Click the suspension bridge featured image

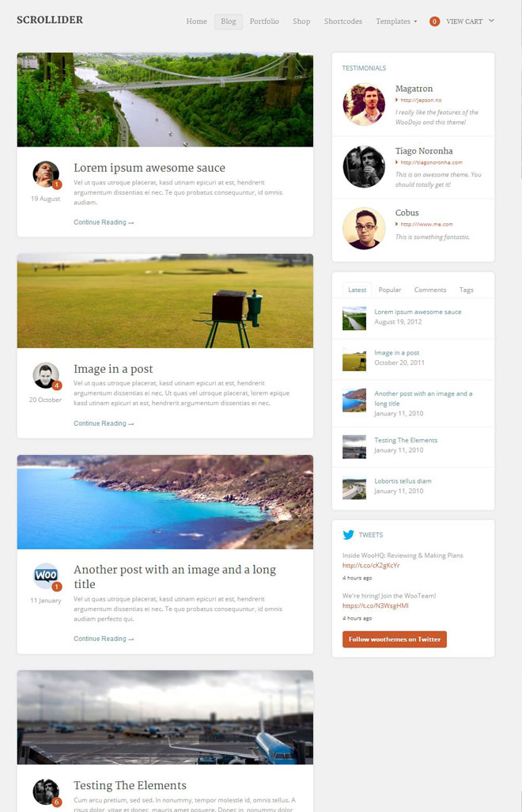pyautogui.click(x=165, y=100)
